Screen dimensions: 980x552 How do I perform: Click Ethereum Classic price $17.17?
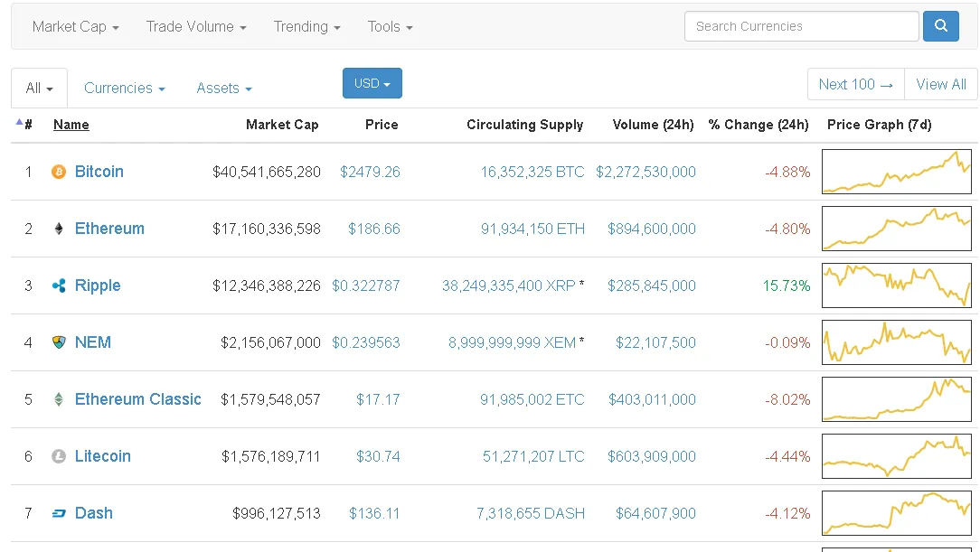click(x=378, y=399)
